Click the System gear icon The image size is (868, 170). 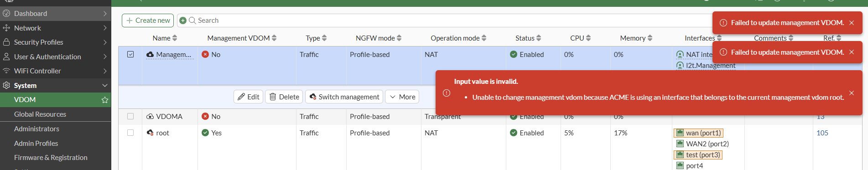click(6, 85)
